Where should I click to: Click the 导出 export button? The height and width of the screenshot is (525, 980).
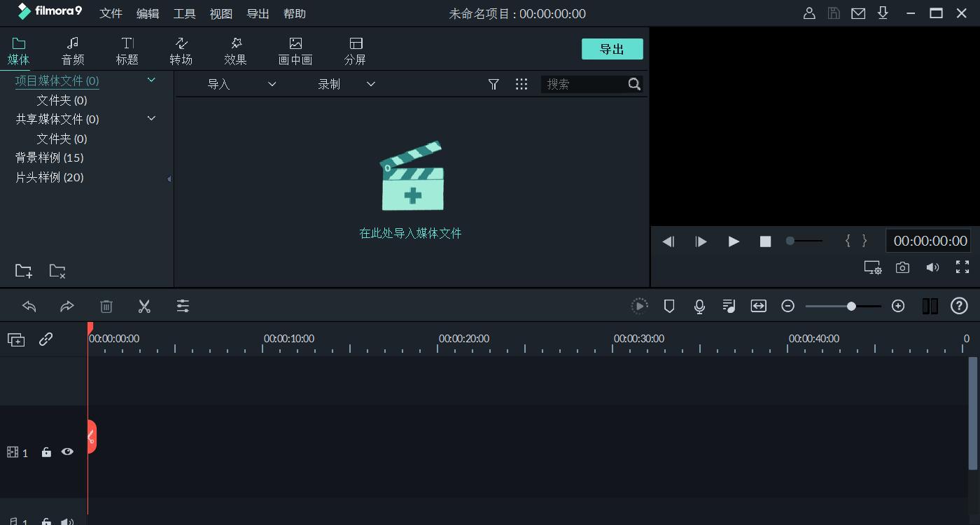pos(612,48)
